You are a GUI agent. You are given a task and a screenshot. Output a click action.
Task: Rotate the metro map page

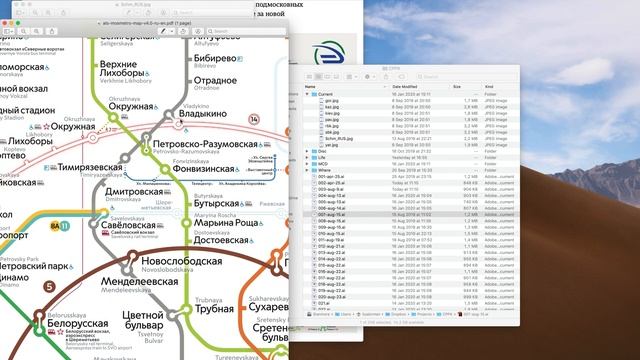pyautogui.click(x=183, y=31)
